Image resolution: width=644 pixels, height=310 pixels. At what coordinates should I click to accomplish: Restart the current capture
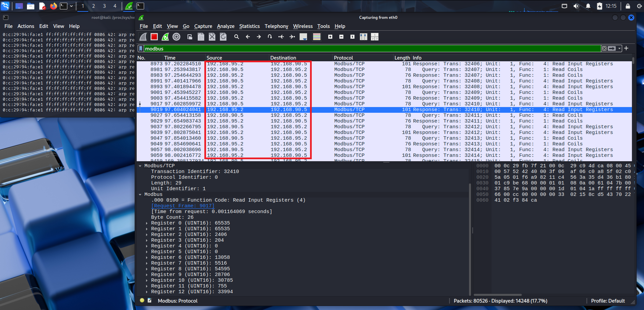tap(165, 37)
